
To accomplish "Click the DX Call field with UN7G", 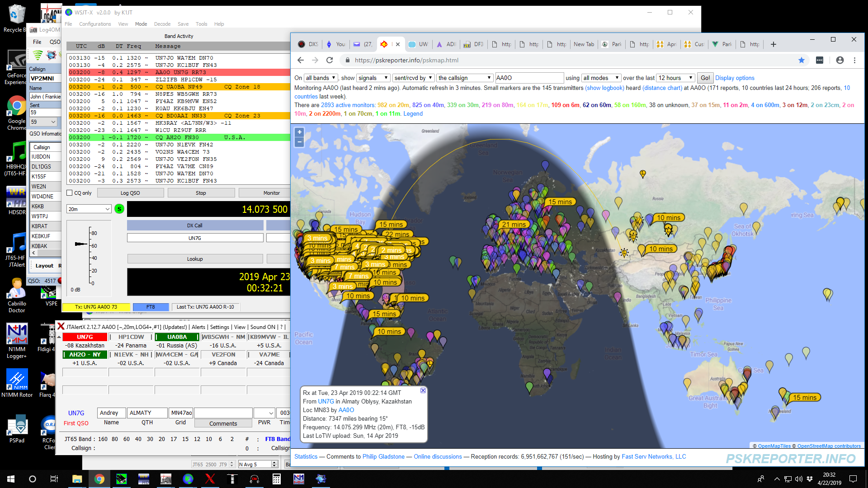I will [195, 238].
